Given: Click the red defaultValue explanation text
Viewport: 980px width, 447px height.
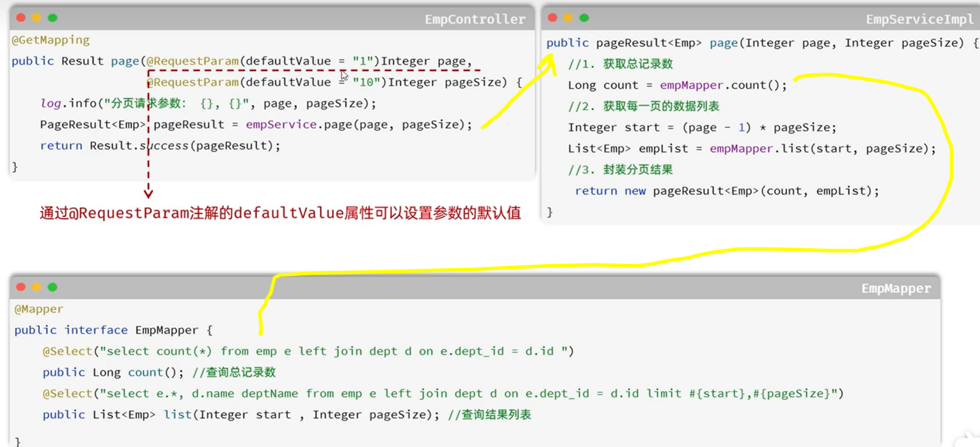Looking at the screenshot, I should click(280, 213).
